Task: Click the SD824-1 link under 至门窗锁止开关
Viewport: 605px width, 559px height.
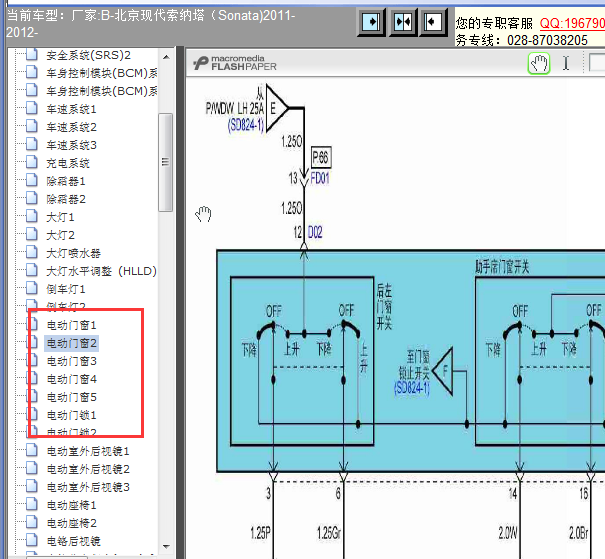Action: click(412, 387)
